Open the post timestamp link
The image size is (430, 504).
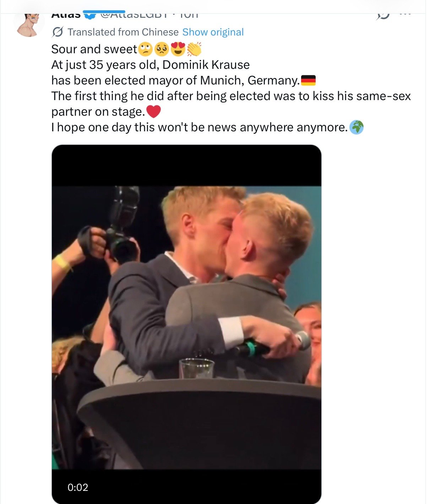pyautogui.click(x=189, y=15)
